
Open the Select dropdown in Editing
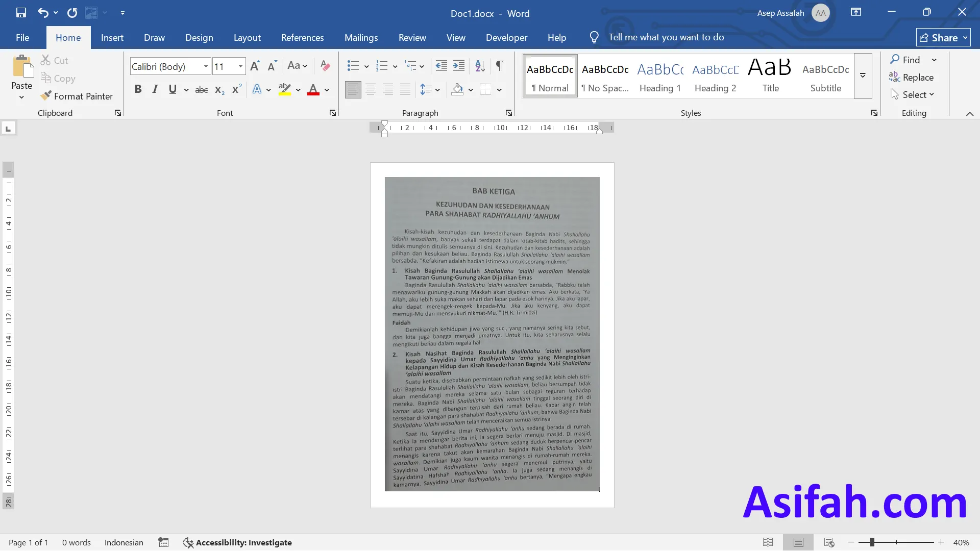click(913, 94)
